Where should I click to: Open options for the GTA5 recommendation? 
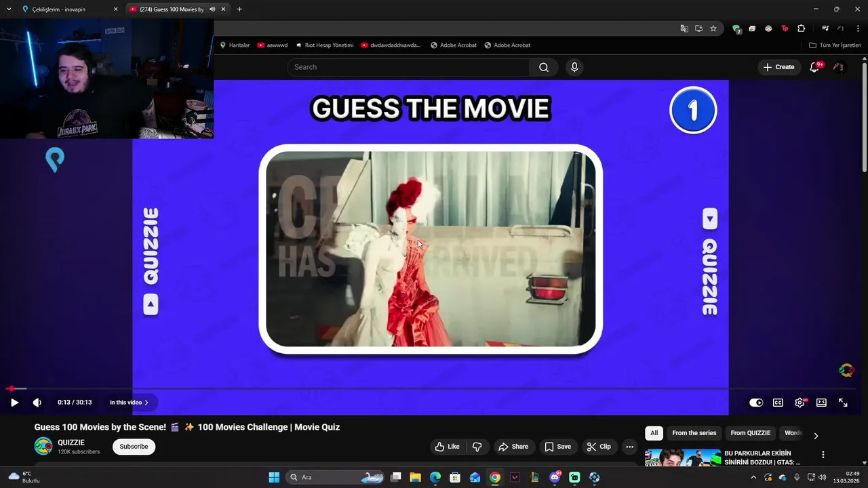pyautogui.click(x=823, y=455)
